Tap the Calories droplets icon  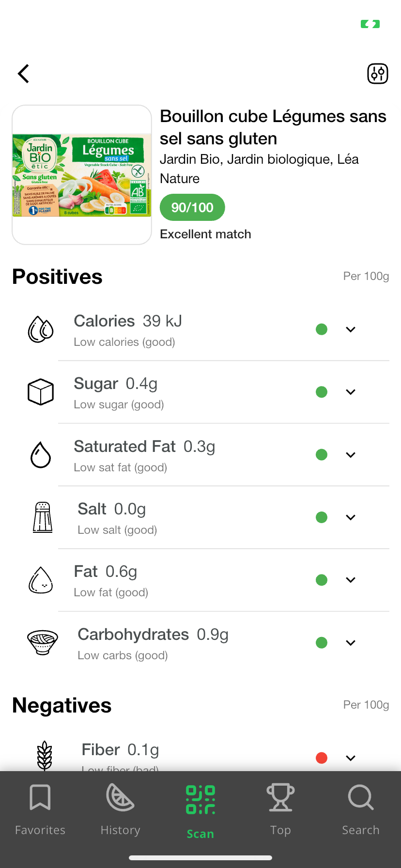tap(41, 329)
